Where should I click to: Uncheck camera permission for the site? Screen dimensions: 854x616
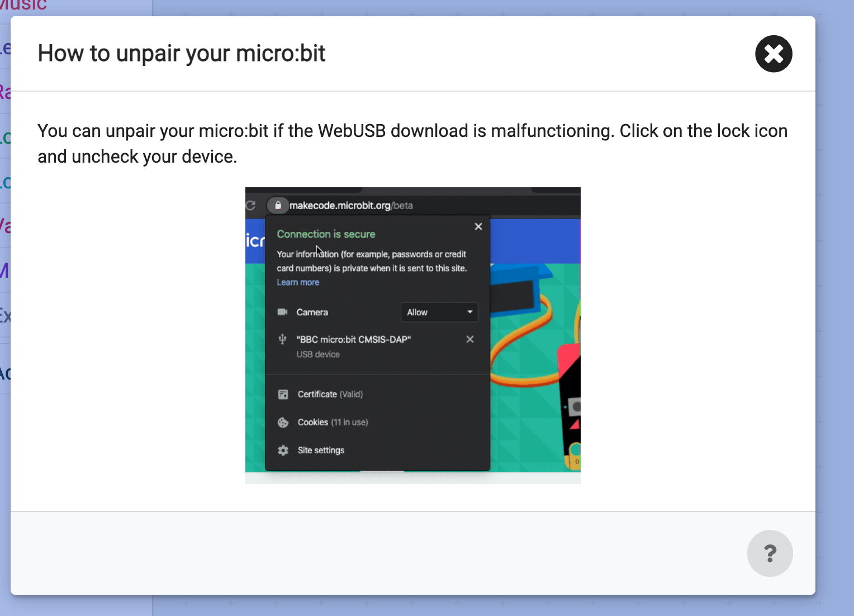439,312
